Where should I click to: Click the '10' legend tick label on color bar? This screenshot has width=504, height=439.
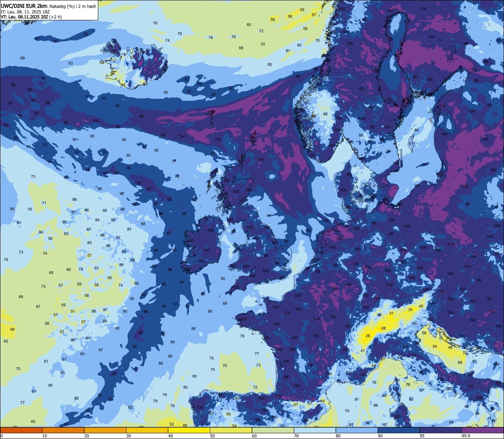(44, 436)
